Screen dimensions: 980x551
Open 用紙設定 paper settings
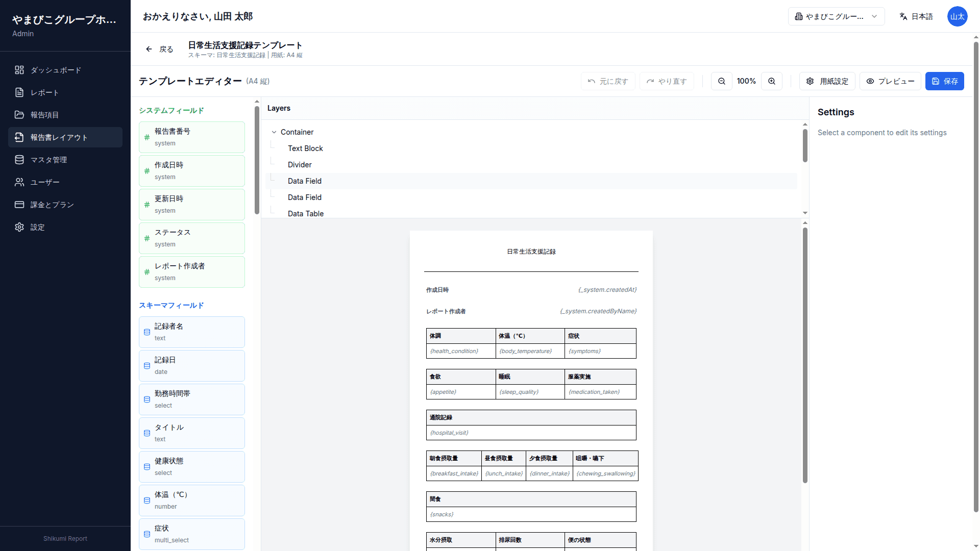point(827,81)
